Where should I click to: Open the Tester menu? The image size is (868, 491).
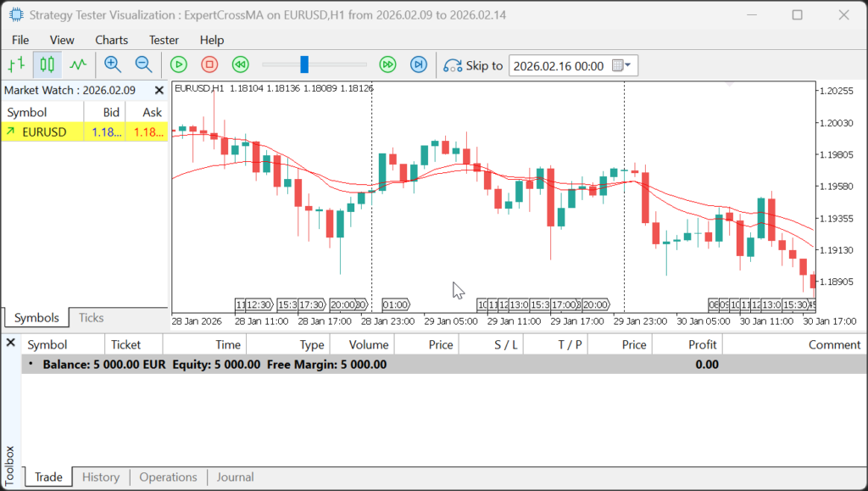(x=164, y=40)
